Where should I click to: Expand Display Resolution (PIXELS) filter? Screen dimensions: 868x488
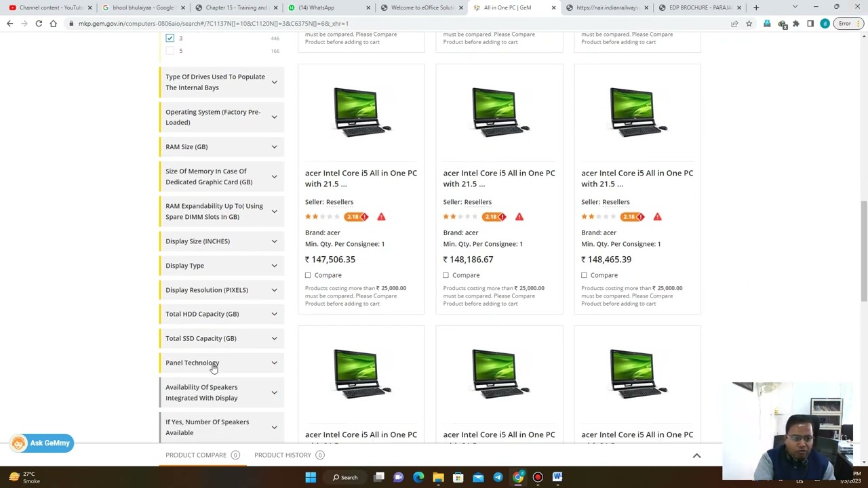pyautogui.click(x=222, y=290)
